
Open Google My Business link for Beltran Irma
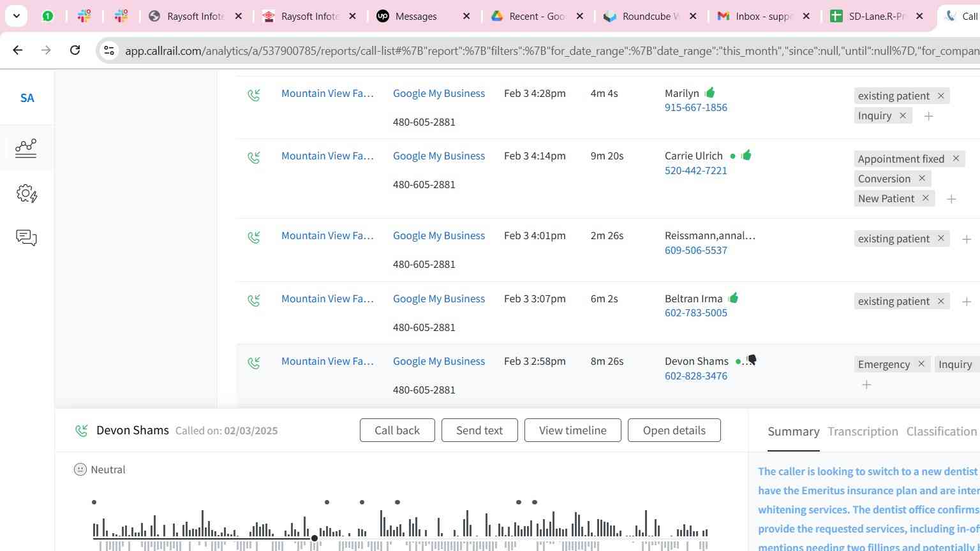439,298
